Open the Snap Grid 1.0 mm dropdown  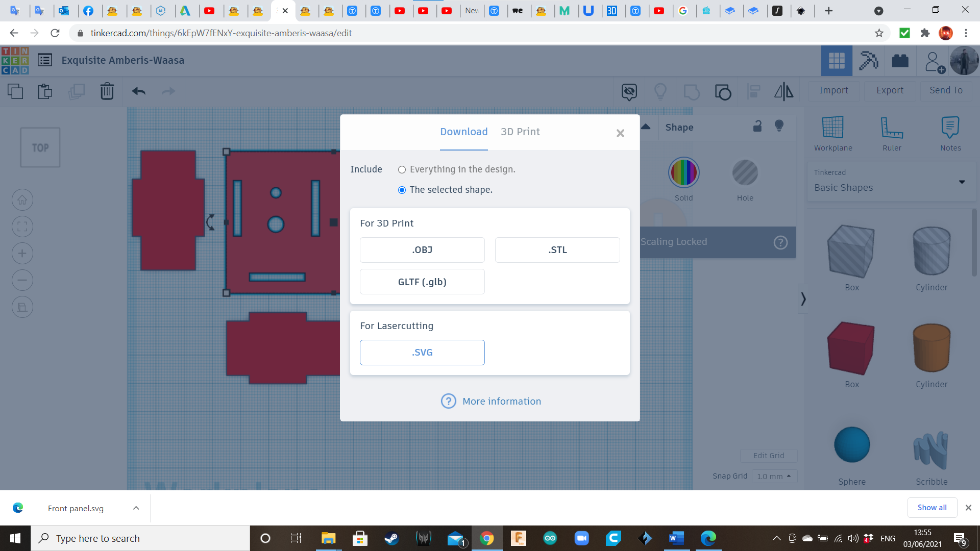click(x=774, y=476)
